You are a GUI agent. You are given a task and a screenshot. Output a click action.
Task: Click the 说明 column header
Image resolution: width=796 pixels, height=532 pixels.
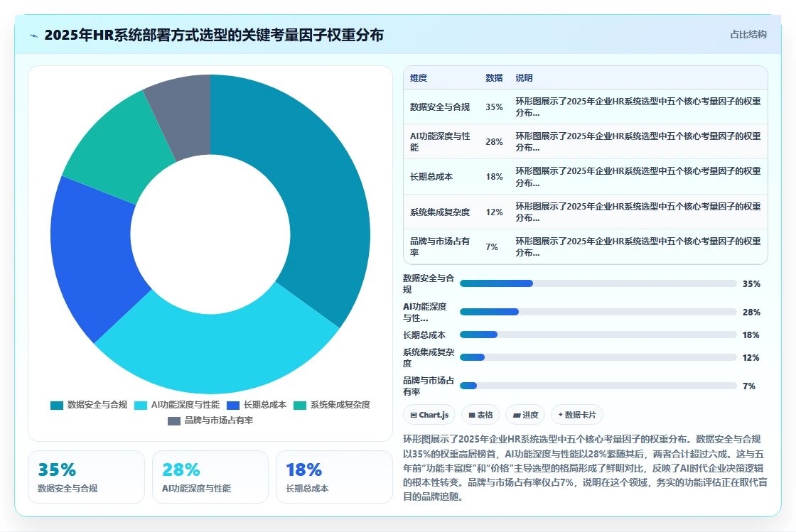pyautogui.click(x=524, y=77)
